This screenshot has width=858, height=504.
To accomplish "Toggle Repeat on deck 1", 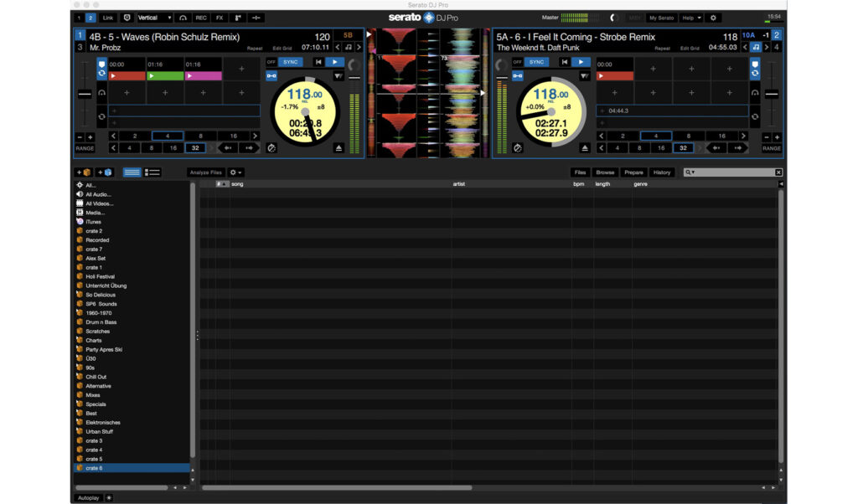I will pos(255,48).
